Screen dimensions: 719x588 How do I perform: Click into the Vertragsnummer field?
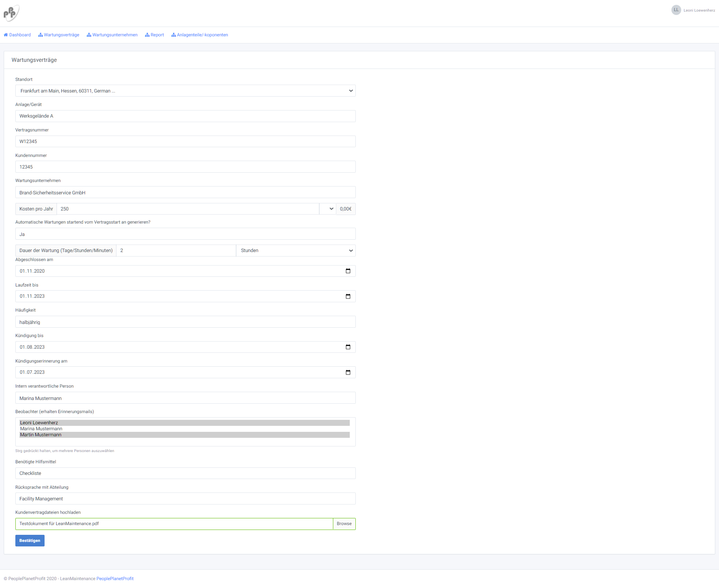point(185,142)
